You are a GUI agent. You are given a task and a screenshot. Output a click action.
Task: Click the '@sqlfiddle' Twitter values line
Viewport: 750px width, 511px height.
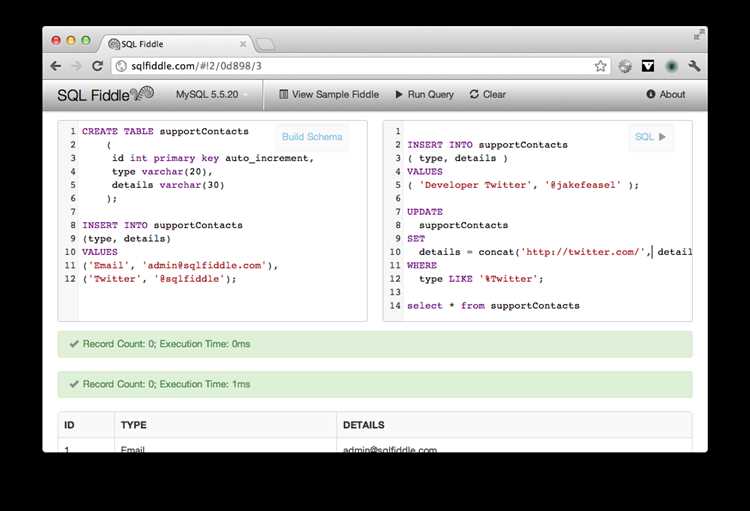[x=159, y=278]
